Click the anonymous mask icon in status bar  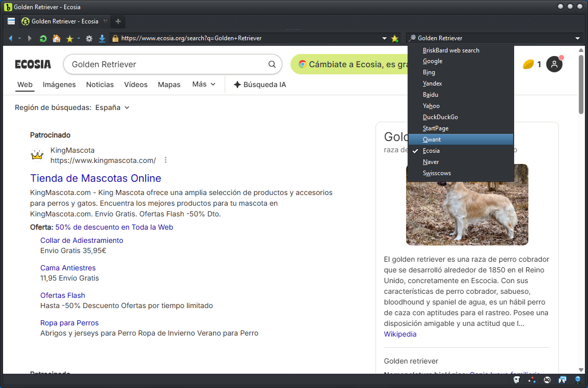[x=517, y=380]
